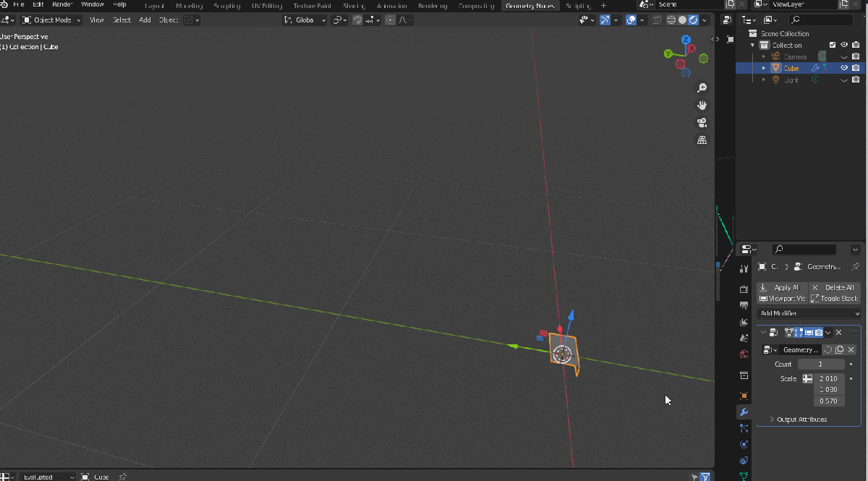Click the Count value field
This screenshot has height=481, width=868.
click(820, 364)
